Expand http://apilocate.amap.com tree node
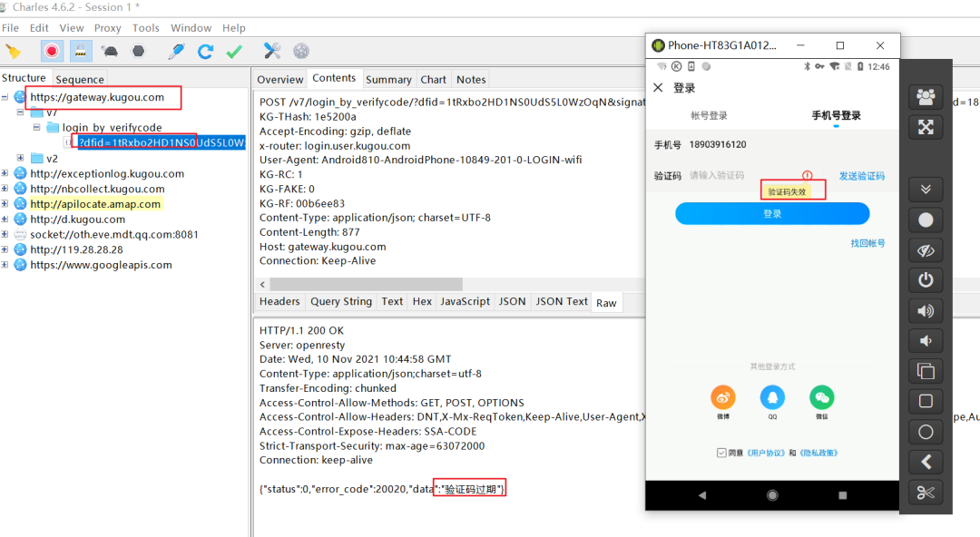The height and width of the screenshot is (537, 980). pyautogui.click(x=5, y=203)
